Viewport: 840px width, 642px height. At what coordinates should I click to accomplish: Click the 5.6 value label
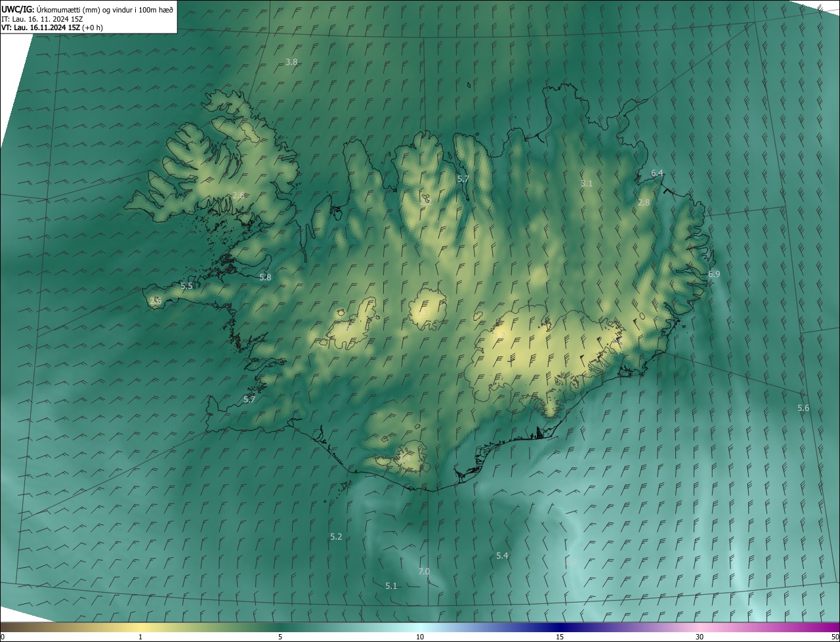803,408
